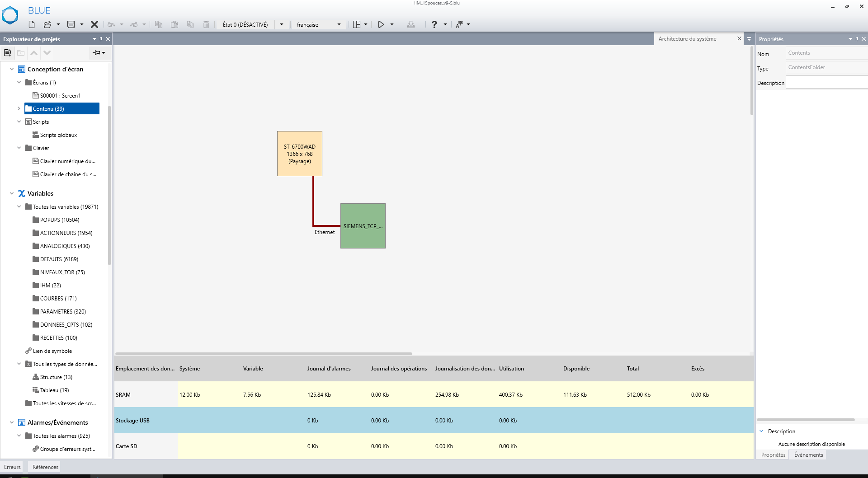Click the text language translation icon

click(x=459, y=24)
